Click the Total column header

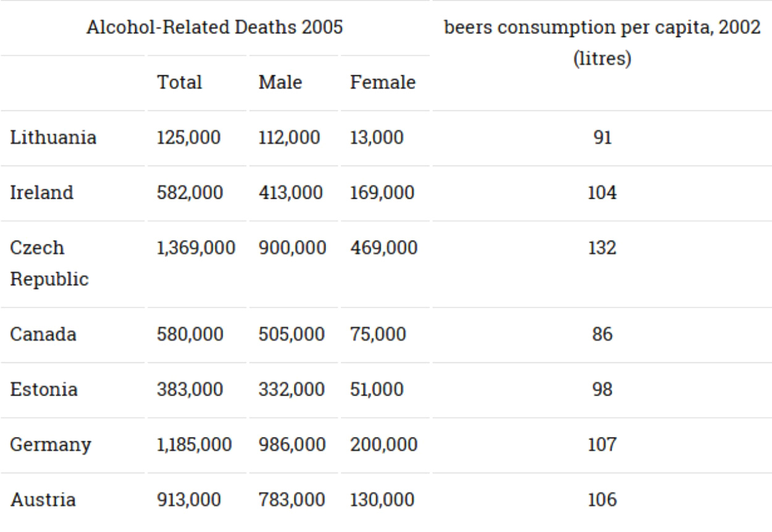[x=180, y=82]
